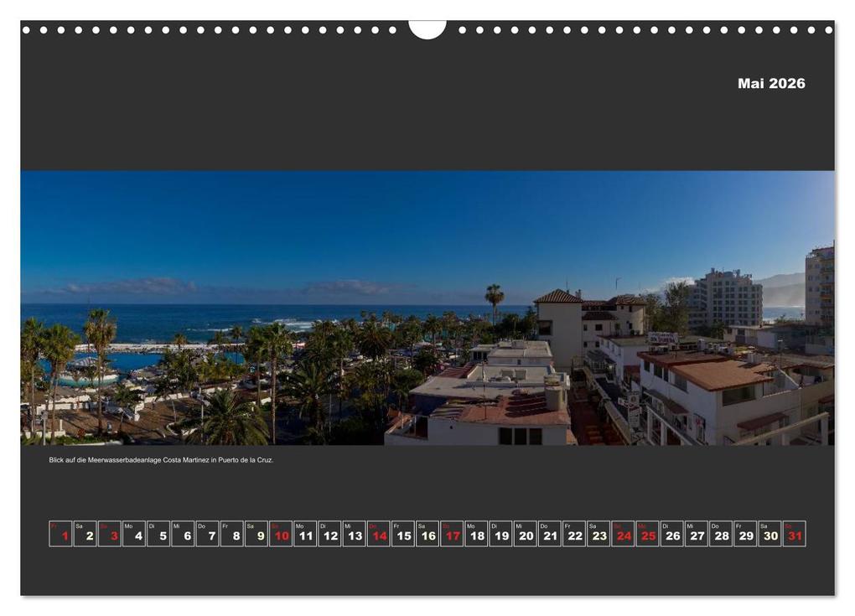Click the Costa Martinez caption text

click(x=163, y=459)
